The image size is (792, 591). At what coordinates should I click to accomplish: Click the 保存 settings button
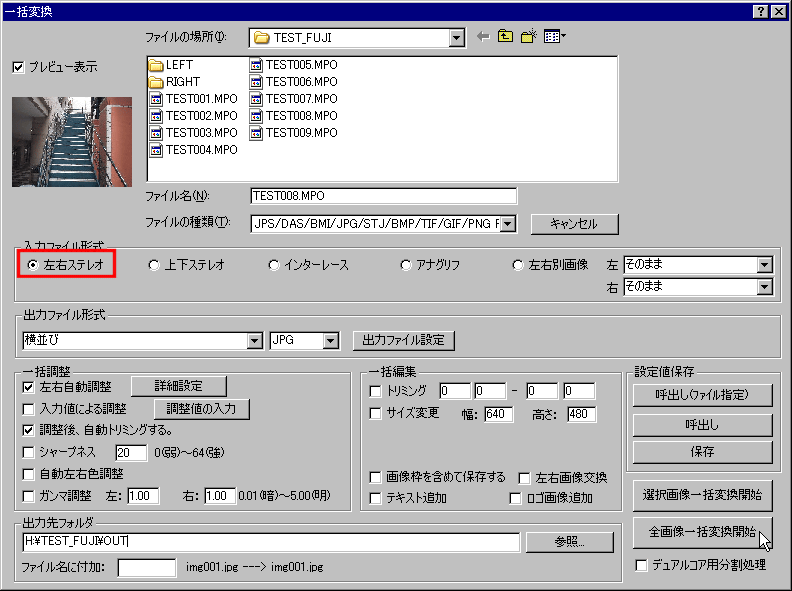pyautogui.click(x=702, y=452)
